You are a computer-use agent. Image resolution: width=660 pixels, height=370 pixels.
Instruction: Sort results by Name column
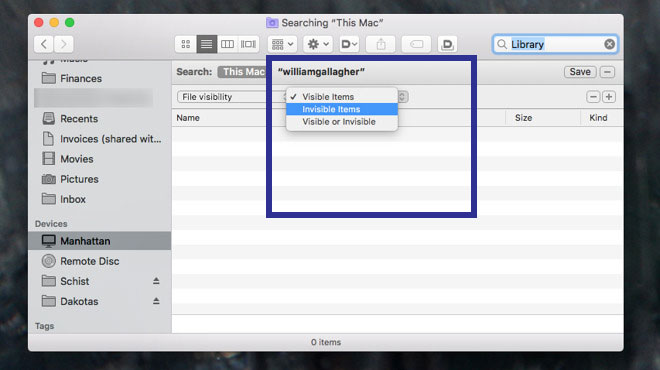188,118
